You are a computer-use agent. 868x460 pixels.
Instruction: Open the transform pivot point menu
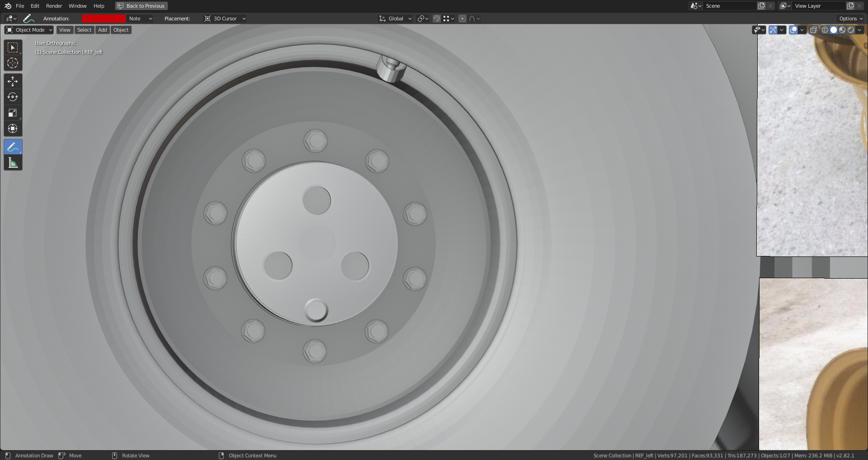423,19
